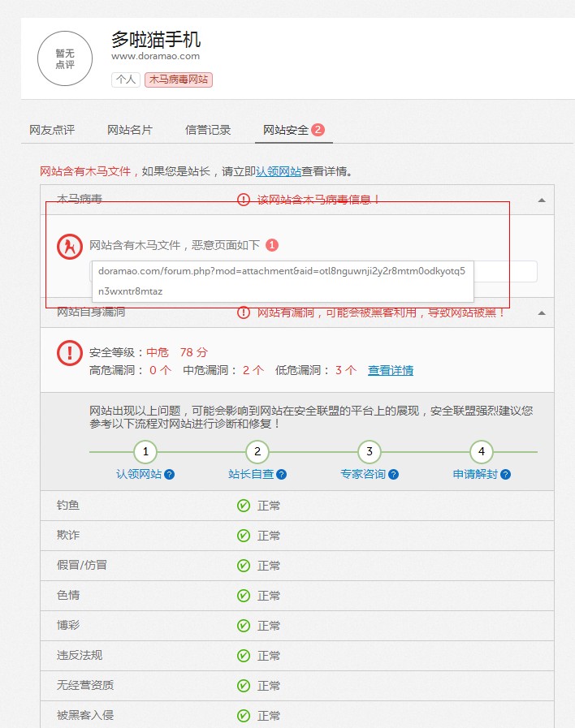This screenshot has width=575, height=728.
Task: Click step 3 circle above 专家咨询
Action: tap(370, 451)
